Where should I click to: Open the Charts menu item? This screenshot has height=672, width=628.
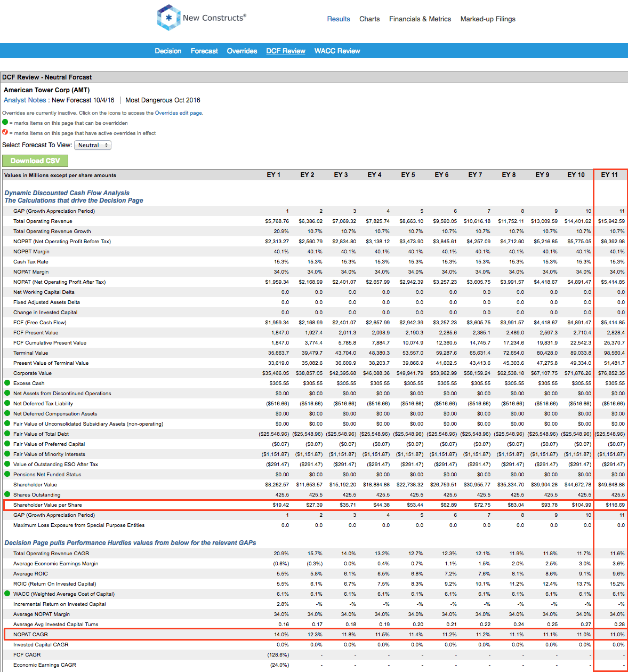(x=369, y=19)
